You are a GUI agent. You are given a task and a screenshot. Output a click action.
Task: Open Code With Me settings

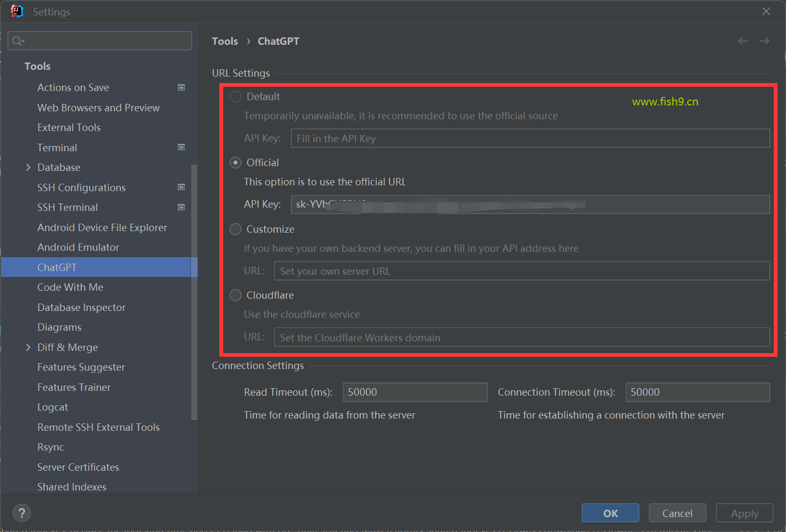pyautogui.click(x=70, y=287)
